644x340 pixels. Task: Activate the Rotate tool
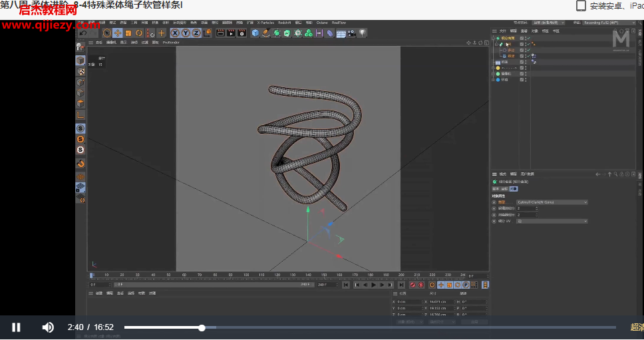(x=139, y=33)
